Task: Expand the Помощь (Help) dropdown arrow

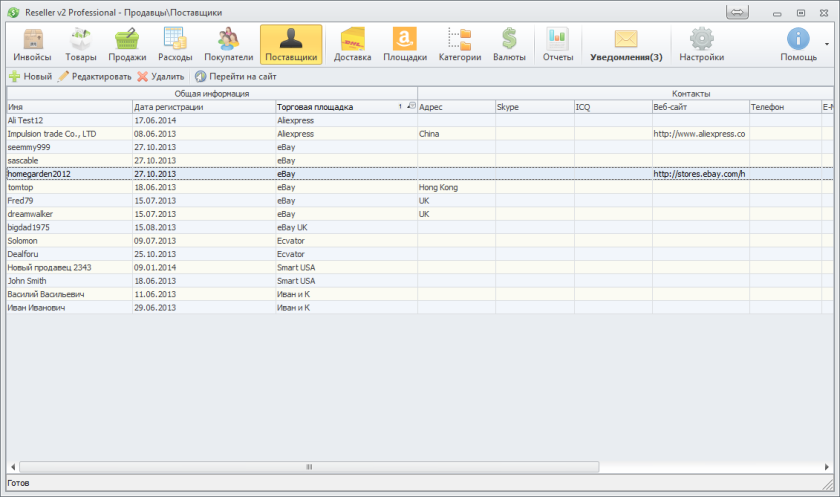Action: pyautogui.click(x=826, y=45)
